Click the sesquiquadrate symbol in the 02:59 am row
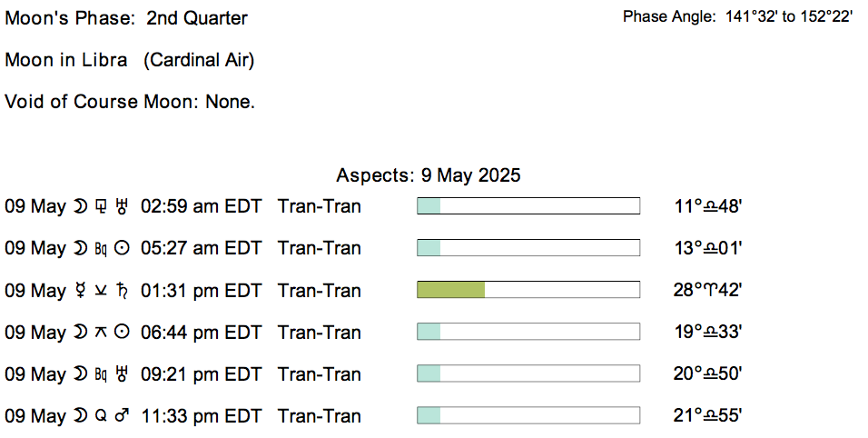This screenshot has height=438, width=868. pos(101,206)
